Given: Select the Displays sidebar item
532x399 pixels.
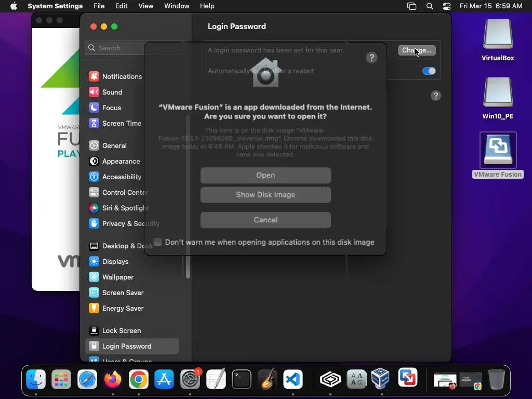Looking at the screenshot, I should 109,262.
